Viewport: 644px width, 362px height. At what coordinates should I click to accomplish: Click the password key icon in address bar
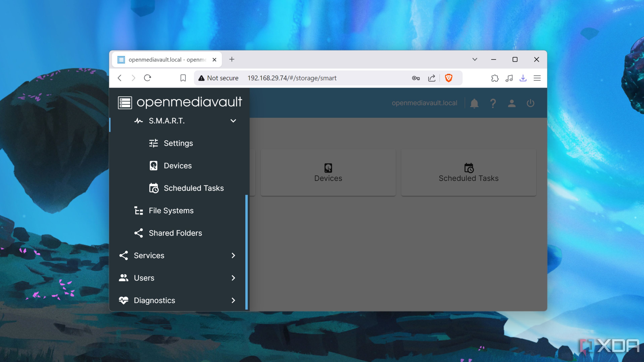[416, 78]
